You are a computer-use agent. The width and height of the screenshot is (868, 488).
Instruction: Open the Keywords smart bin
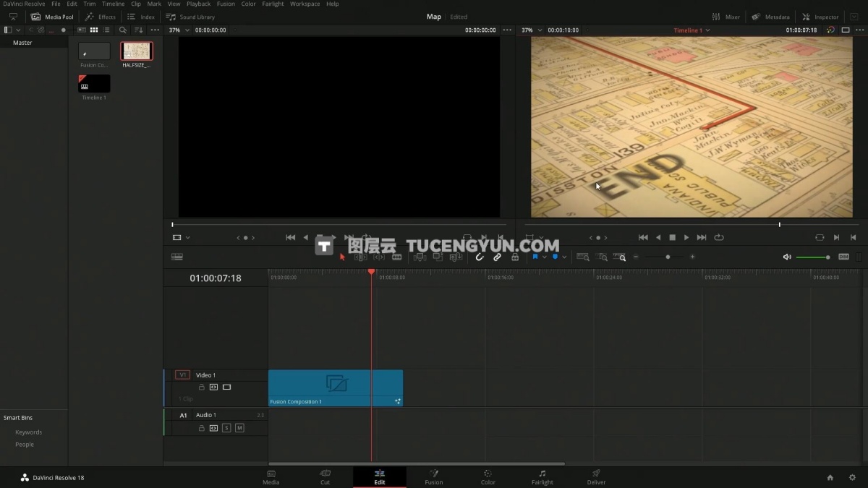point(29,432)
